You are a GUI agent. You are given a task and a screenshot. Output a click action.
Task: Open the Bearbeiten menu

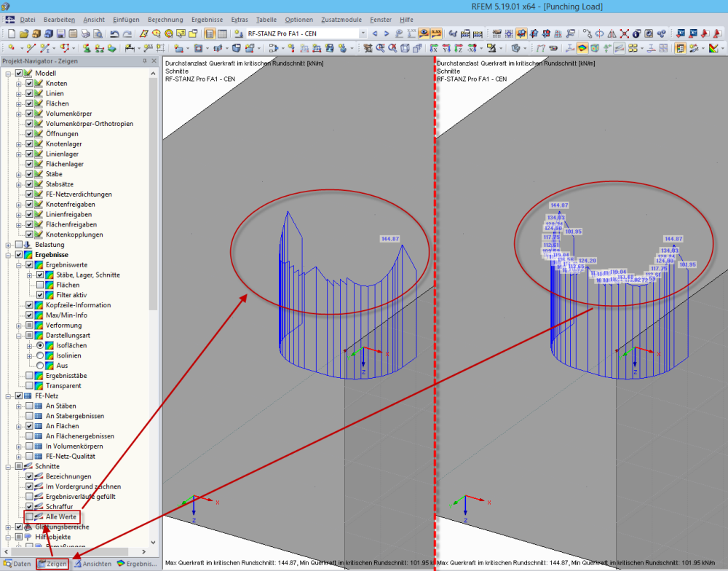pos(59,20)
